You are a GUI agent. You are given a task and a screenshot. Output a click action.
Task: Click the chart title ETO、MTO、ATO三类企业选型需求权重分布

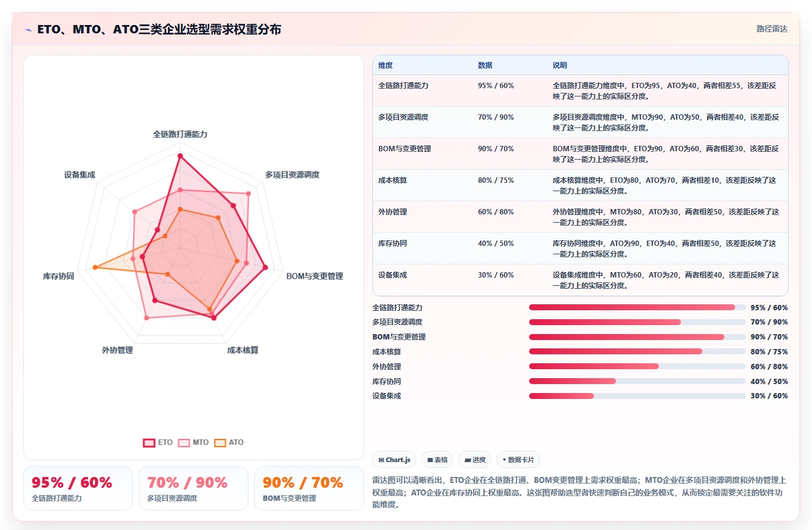[159, 29]
